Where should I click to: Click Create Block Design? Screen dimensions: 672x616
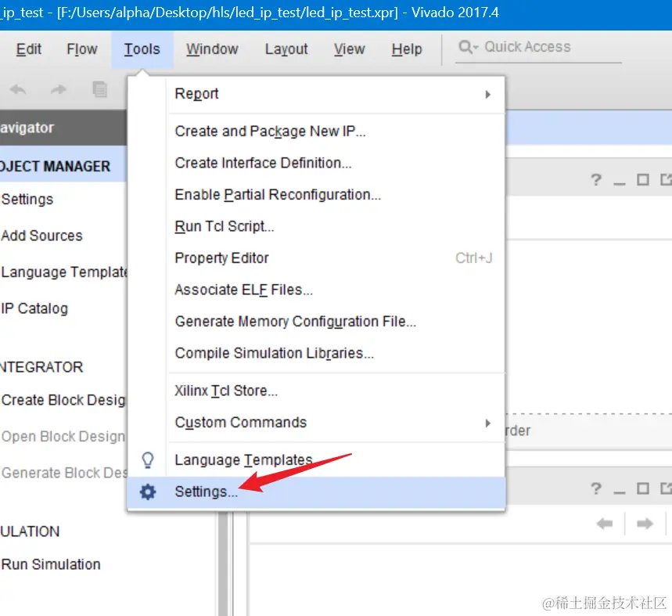tap(63, 400)
